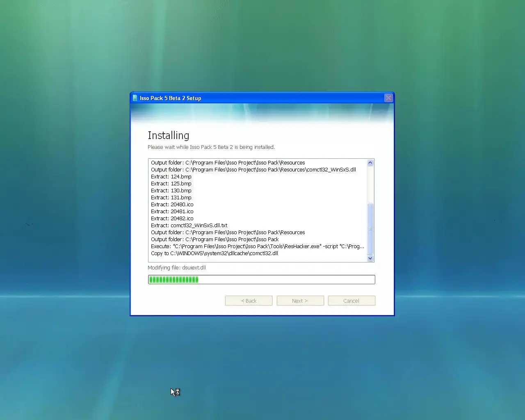This screenshot has width=525, height=420.
Task: Click the log list scrollbar thumb
Action: pyautogui.click(x=370, y=228)
